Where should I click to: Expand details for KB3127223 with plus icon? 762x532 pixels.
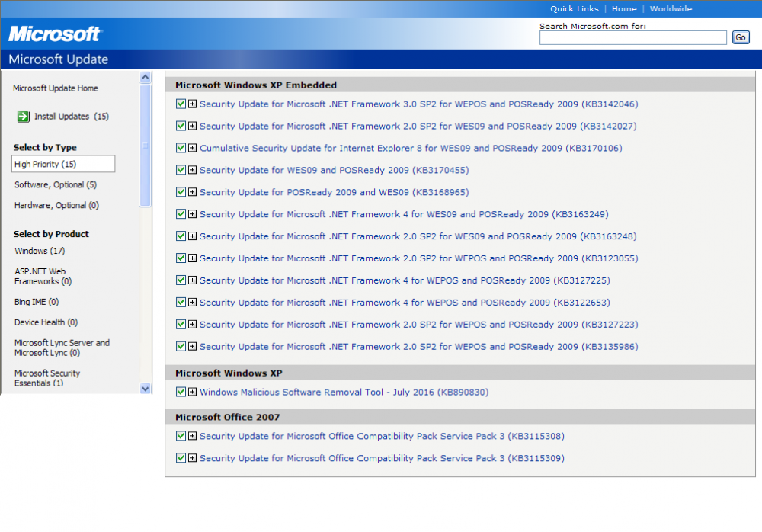point(193,325)
